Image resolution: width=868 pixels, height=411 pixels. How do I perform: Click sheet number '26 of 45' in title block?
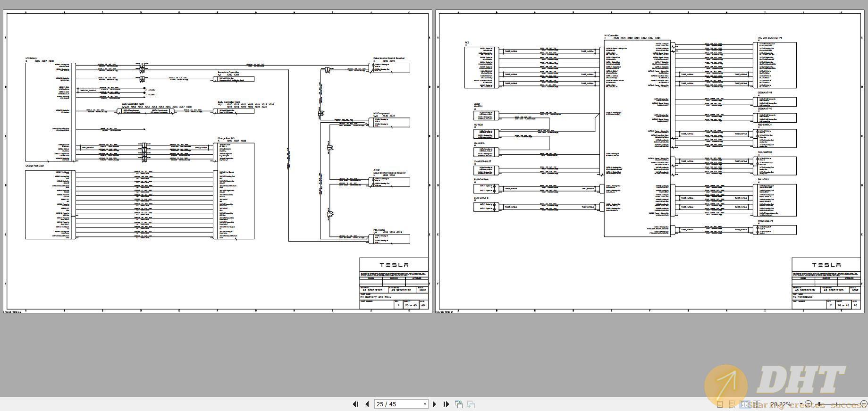pos(843,305)
